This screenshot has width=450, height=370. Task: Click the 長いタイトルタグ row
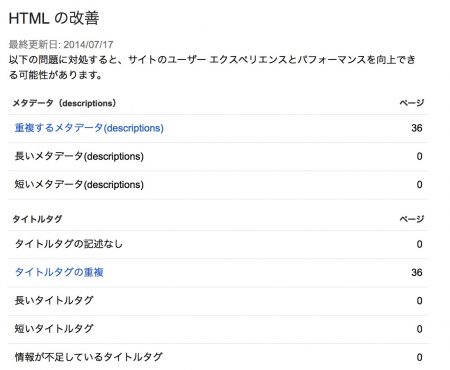[218, 301]
